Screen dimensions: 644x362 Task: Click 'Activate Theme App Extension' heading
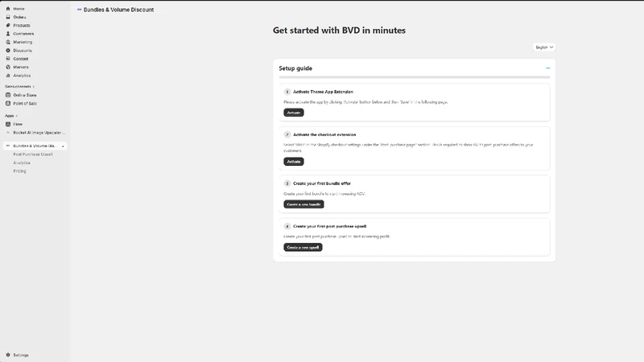tap(323, 92)
